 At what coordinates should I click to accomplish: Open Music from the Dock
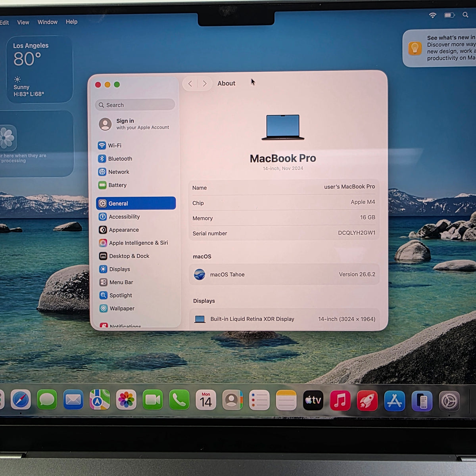tap(340, 401)
